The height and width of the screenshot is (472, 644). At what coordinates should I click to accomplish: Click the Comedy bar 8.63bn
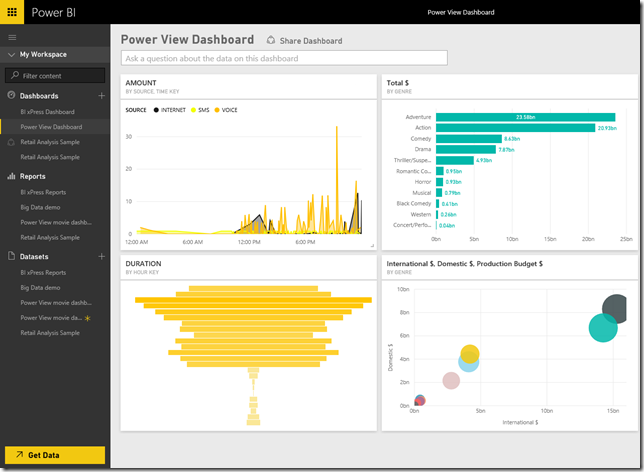[469, 138]
